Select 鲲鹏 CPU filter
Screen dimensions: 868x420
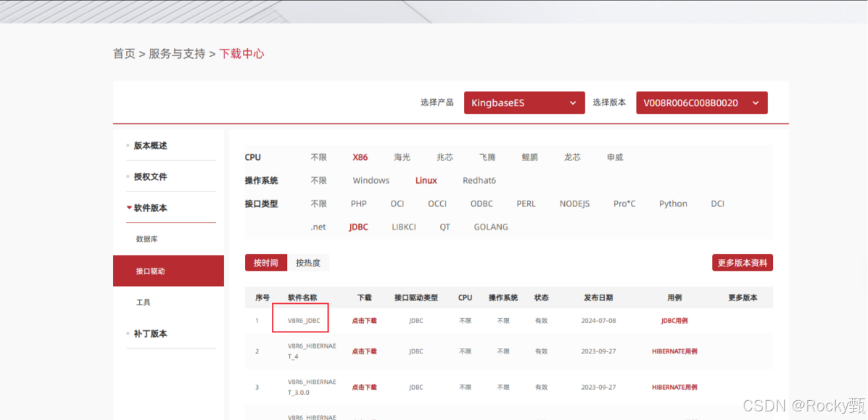tap(529, 157)
